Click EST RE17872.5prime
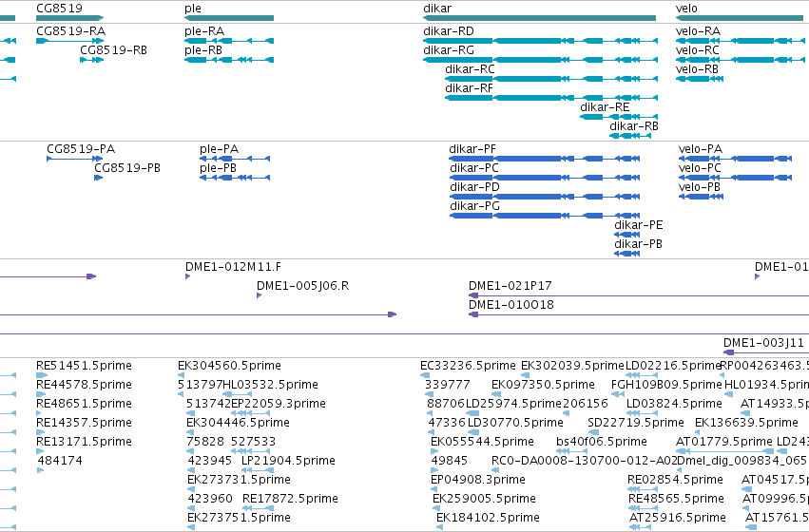 click(x=258, y=508)
